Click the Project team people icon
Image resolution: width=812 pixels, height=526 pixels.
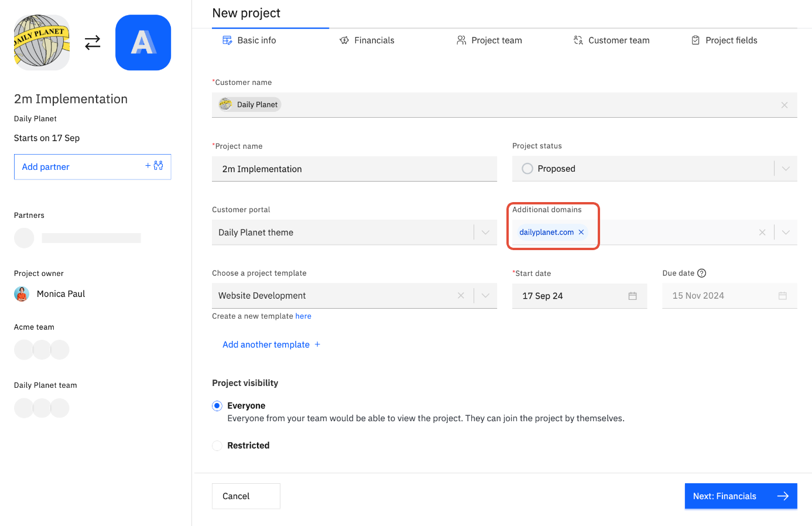click(x=461, y=40)
